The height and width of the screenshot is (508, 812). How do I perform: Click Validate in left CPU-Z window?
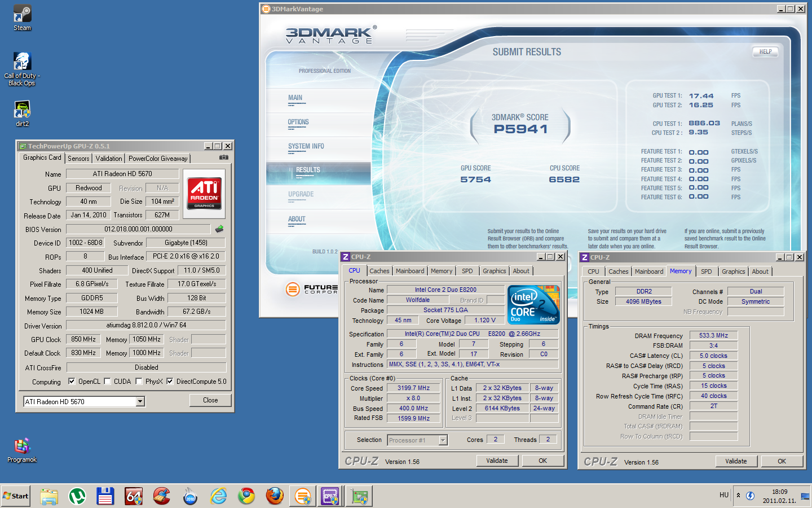pyautogui.click(x=497, y=461)
